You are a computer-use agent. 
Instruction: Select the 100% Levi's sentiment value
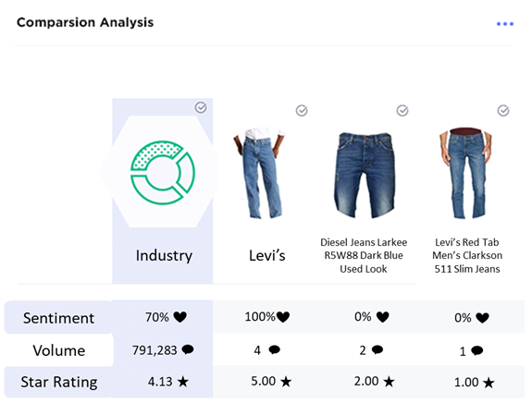pyautogui.click(x=260, y=317)
